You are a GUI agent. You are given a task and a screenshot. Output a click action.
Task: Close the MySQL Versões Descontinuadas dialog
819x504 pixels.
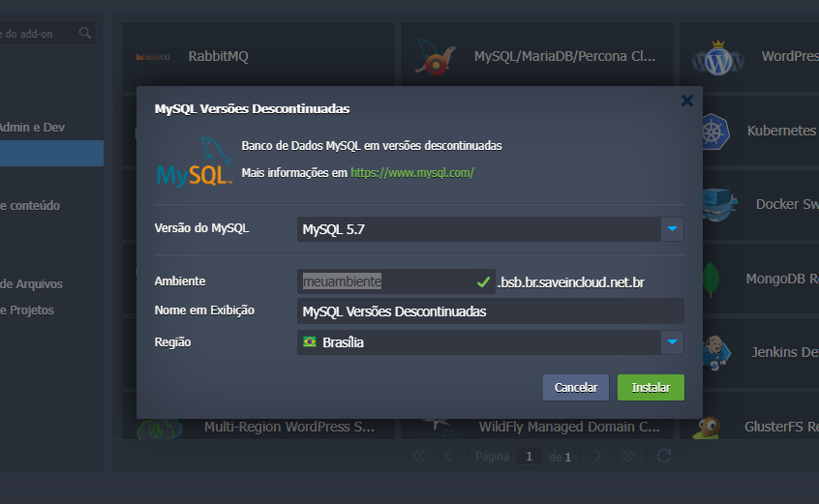click(686, 101)
